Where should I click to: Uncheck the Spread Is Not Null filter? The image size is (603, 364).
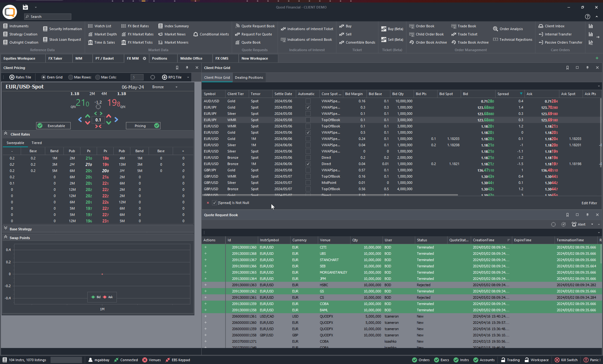point(214,203)
